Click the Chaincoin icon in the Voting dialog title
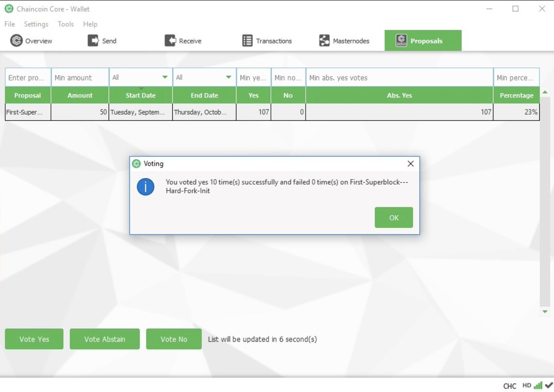This screenshot has width=554, height=392. tap(136, 163)
